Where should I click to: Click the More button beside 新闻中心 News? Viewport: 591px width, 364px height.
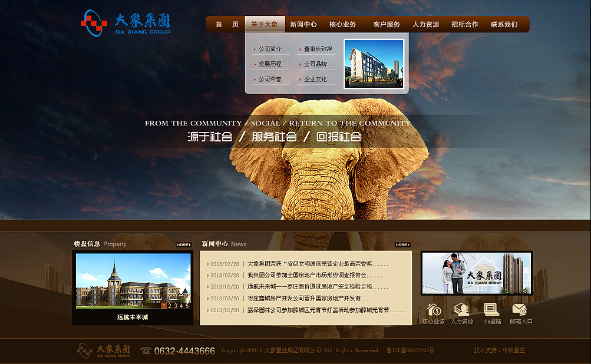click(402, 244)
